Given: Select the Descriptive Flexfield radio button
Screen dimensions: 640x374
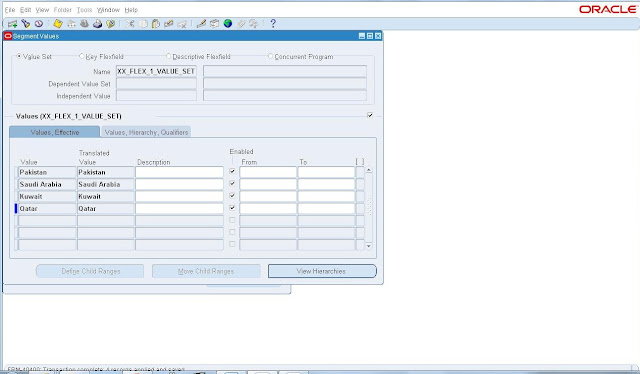Looking at the screenshot, I should pyautogui.click(x=168, y=56).
